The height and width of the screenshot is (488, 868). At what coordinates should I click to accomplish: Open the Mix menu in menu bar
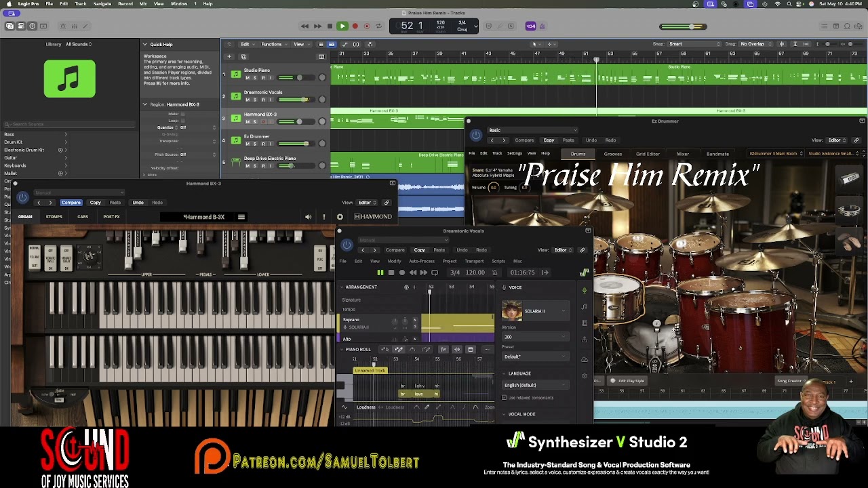(x=143, y=4)
